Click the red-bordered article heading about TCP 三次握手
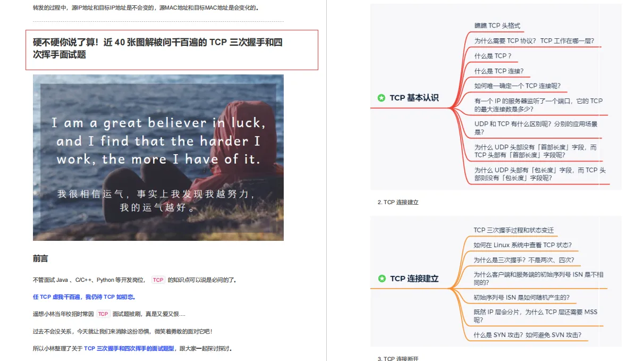 (x=172, y=49)
